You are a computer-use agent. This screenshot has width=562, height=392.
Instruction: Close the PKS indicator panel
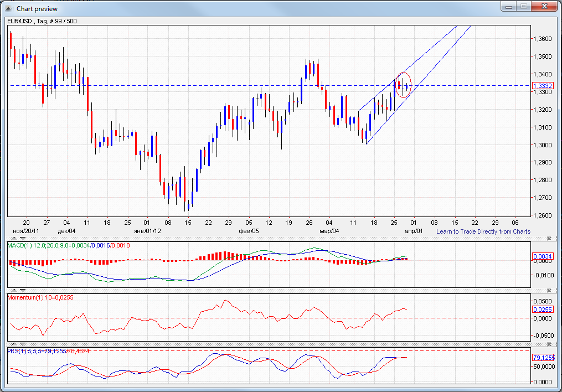pos(549,344)
